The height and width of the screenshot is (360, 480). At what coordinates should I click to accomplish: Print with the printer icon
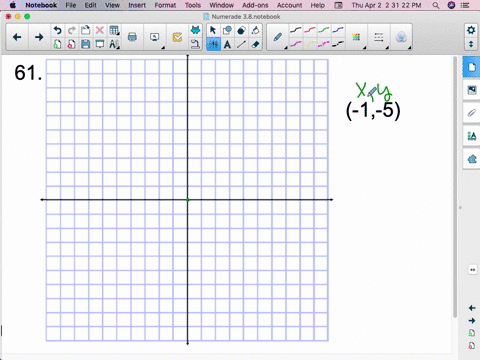pos(132,37)
